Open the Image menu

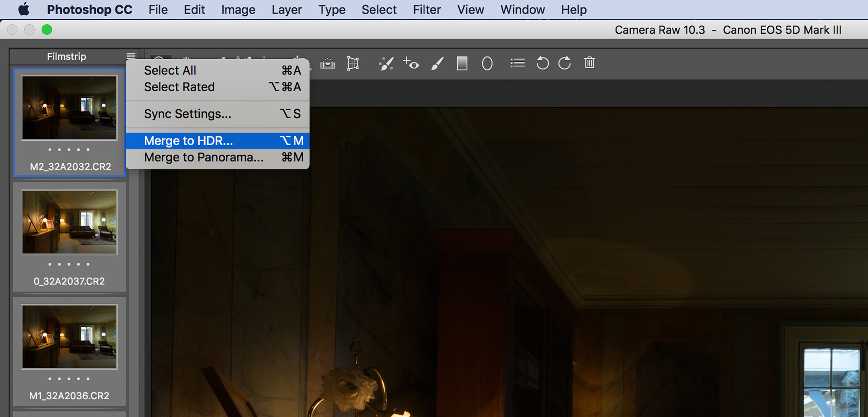coord(238,9)
